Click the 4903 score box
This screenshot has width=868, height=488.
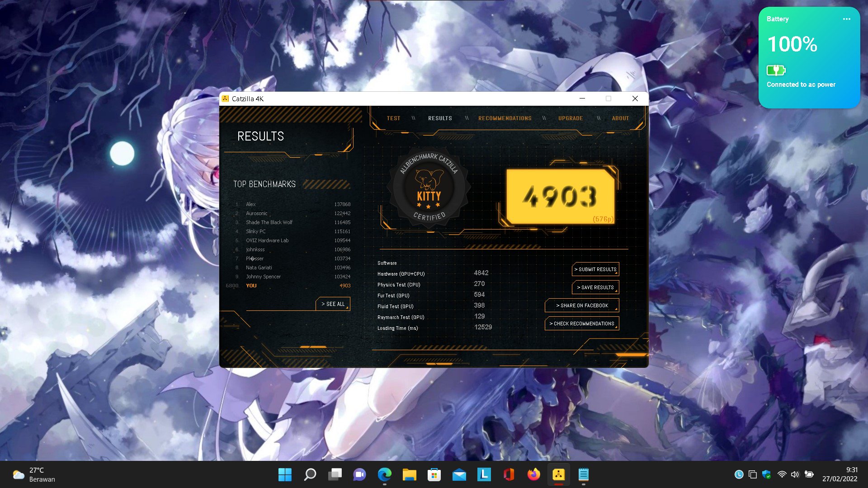pyautogui.click(x=560, y=197)
